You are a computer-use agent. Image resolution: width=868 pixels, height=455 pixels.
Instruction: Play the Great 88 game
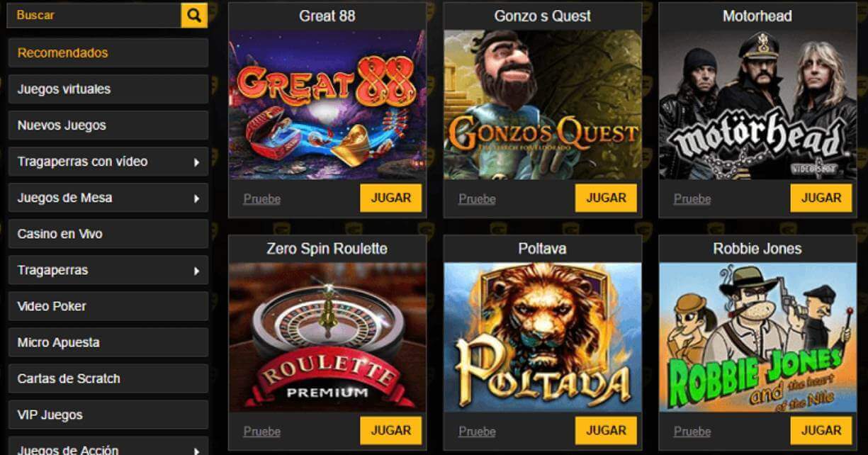(x=390, y=198)
